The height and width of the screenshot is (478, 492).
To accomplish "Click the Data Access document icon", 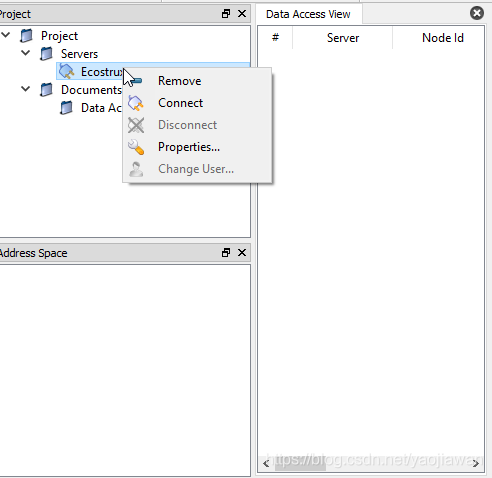I will [66, 108].
